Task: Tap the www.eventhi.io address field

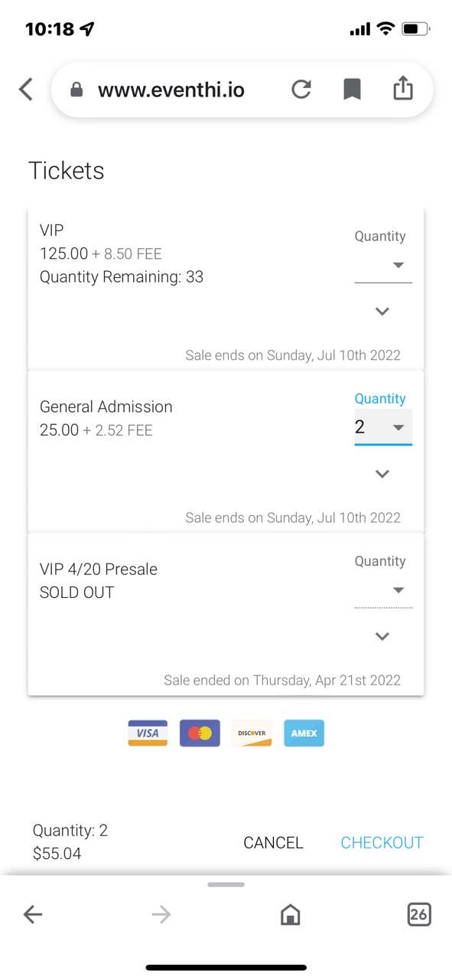Action: click(171, 90)
